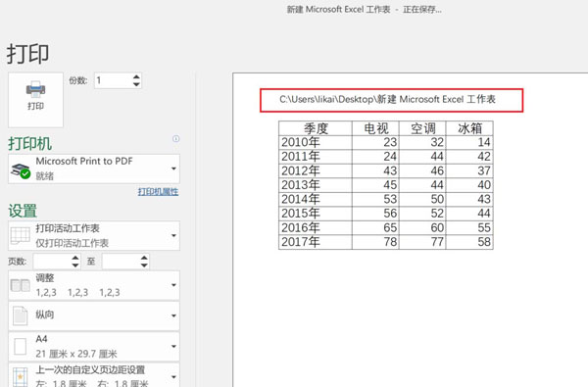Click the 冰箱 column header in preview
The height and width of the screenshot is (387, 588).
coord(469,128)
